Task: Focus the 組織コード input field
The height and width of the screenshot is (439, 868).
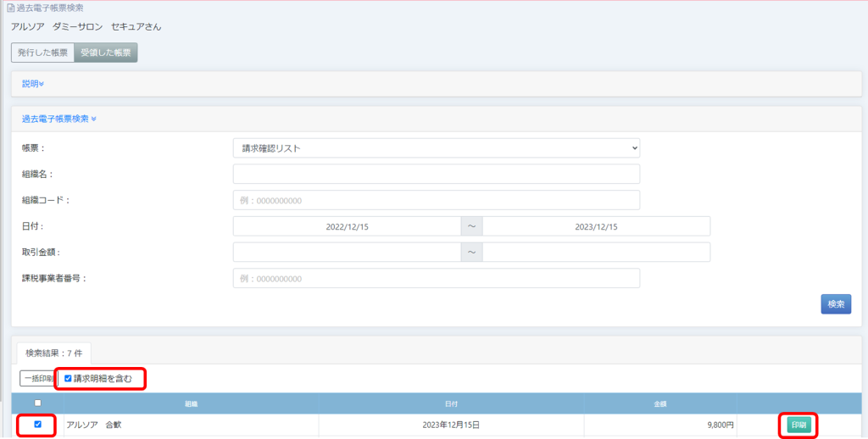Action: [436, 201]
